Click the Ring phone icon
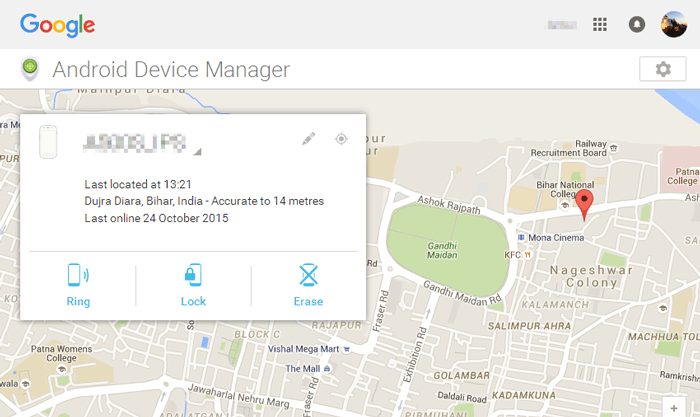 pos(78,275)
